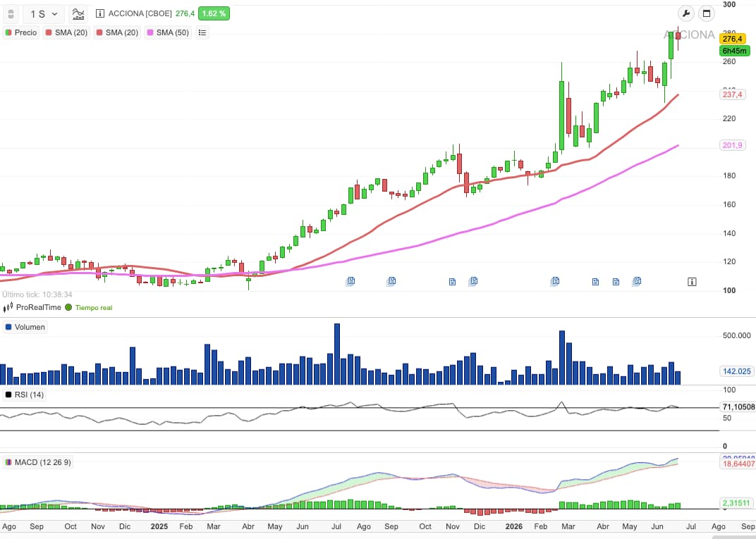Open the wrench settings tool
Viewport: 756px width, 539px height.
click(x=685, y=13)
